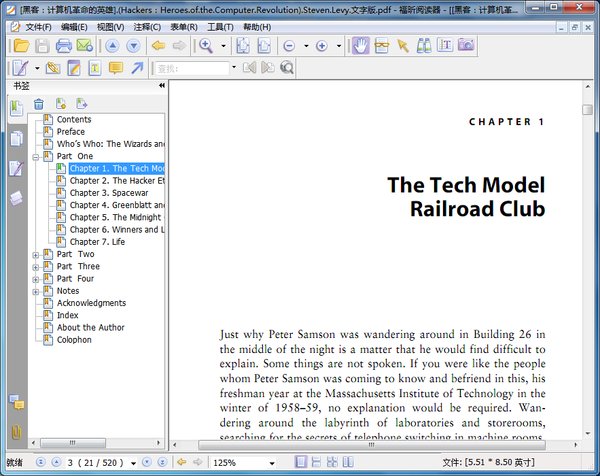The width and height of the screenshot is (600, 476).
Task: Jump to Chapter 3. Spacewar bookmark
Action: point(109,193)
